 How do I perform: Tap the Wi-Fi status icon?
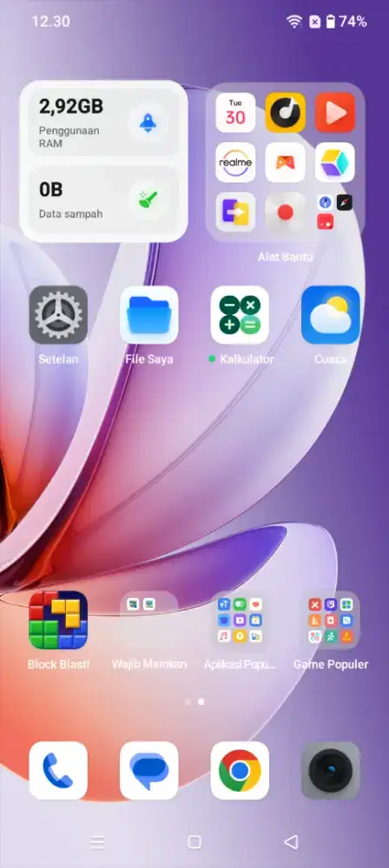[294, 22]
